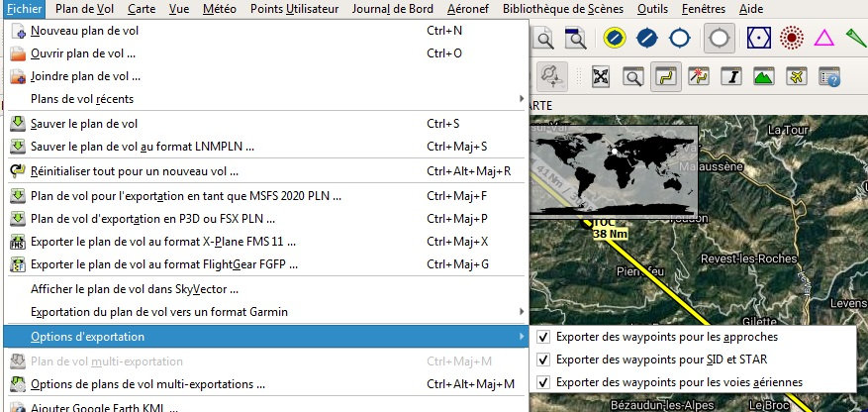Open the Fenêtres menu
The height and width of the screenshot is (412, 868).
click(x=704, y=9)
